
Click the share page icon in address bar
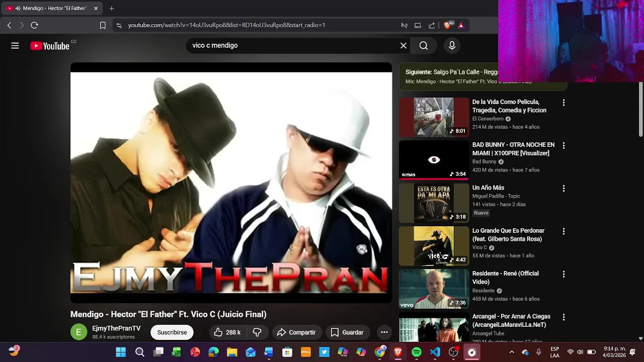point(432,25)
